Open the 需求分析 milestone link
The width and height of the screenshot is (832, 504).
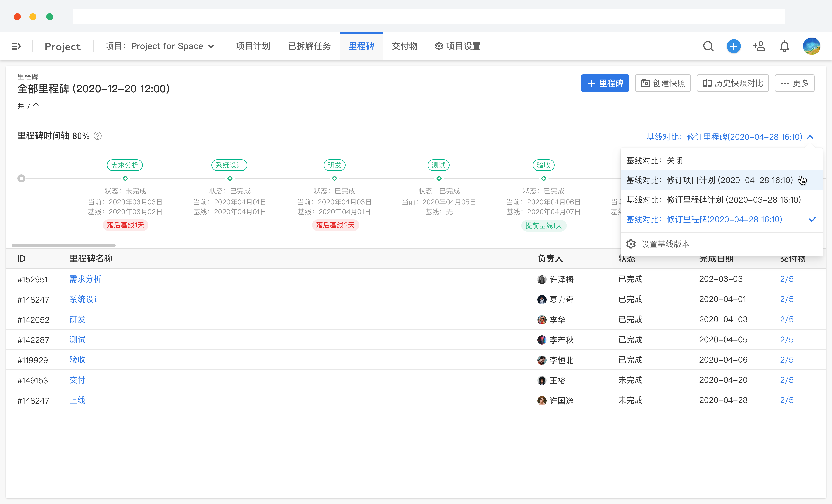86,279
